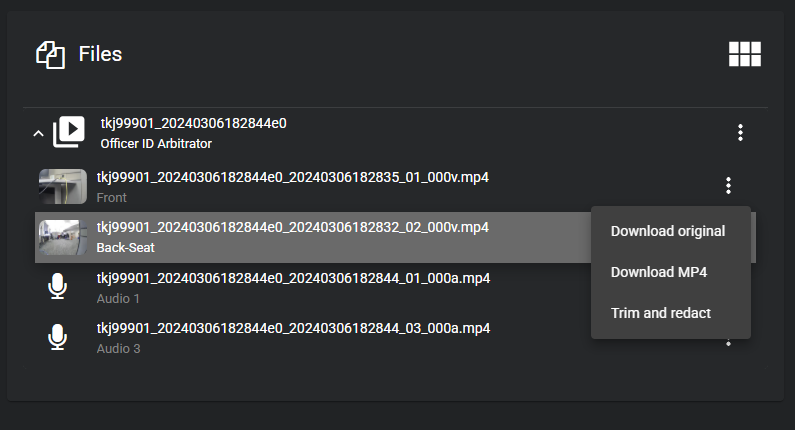This screenshot has width=795, height=430.
Task: Click the Audio 1 microphone icon
Action: (x=58, y=288)
